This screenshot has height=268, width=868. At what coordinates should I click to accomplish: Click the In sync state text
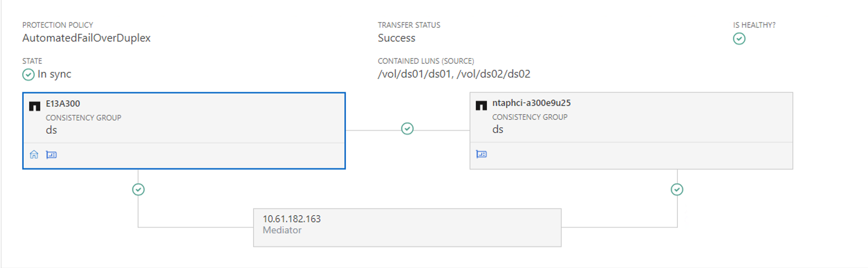[54, 74]
